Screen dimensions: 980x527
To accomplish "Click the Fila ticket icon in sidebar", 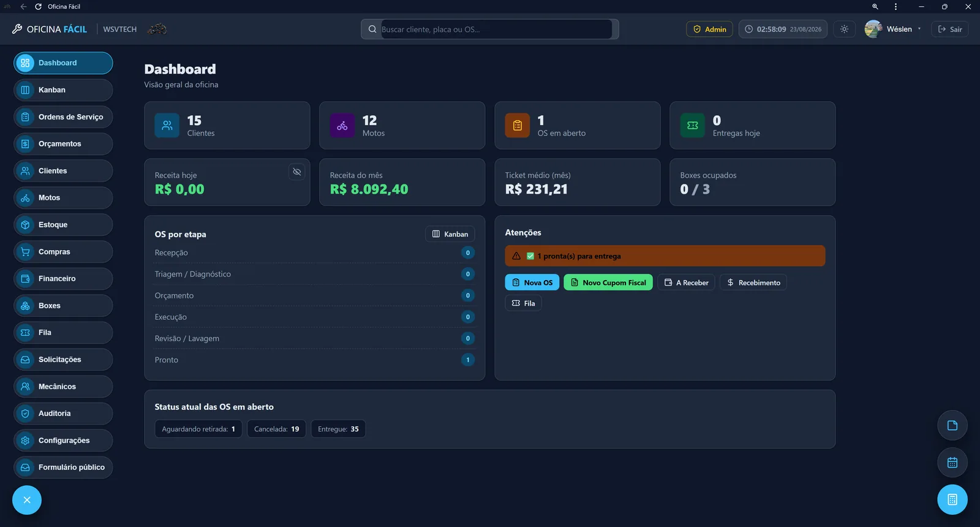I will click(25, 333).
